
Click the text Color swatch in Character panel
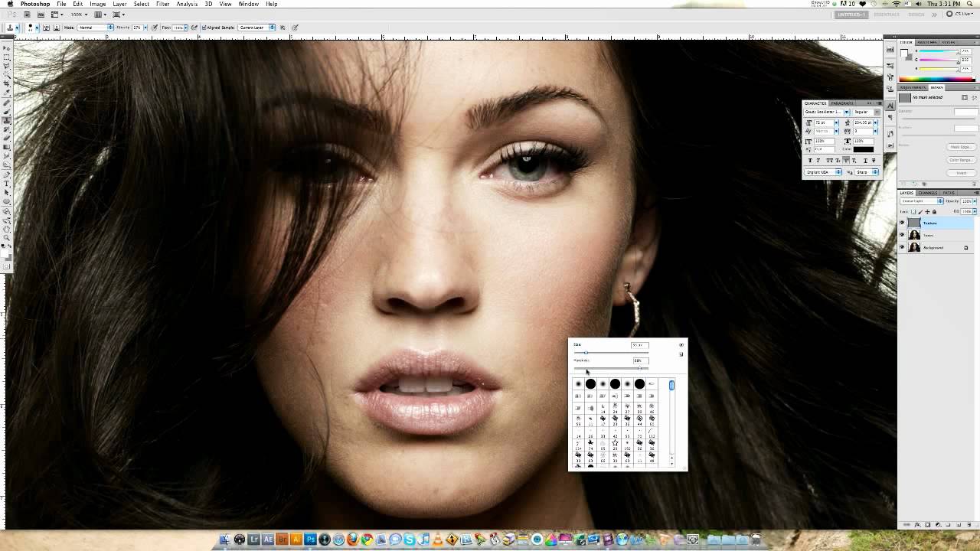(x=864, y=149)
